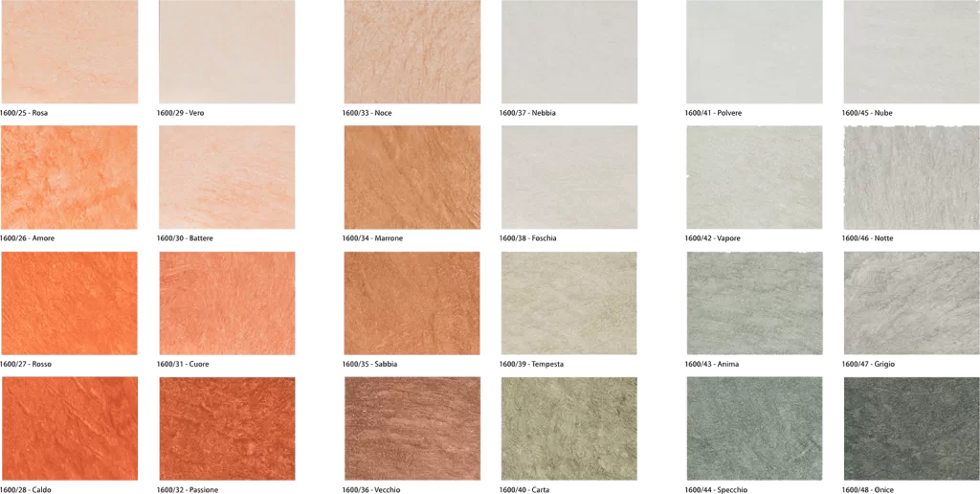
Task: Click the '1600/36 - Vecchio' label
Action: [371, 490]
